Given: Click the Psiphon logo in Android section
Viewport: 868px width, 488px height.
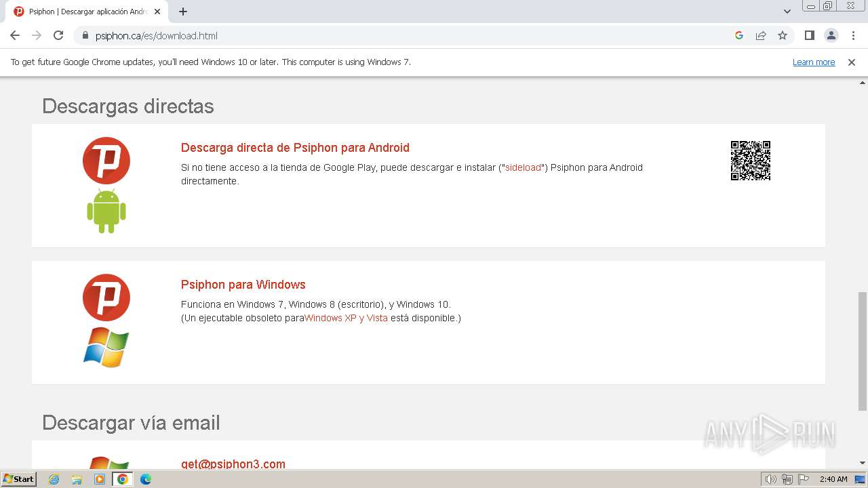Looking at the screenshot, I should (x=106, y=161).
